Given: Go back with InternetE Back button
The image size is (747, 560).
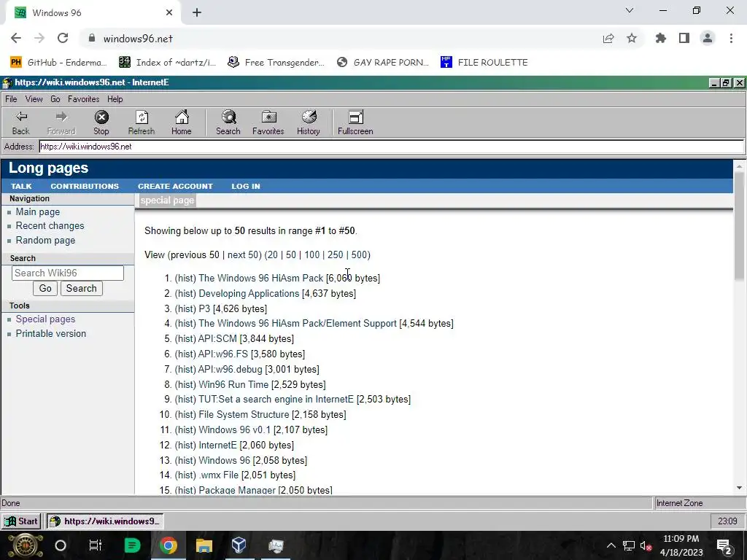Looking at the screenshot, I should click(x=21, y=122).
